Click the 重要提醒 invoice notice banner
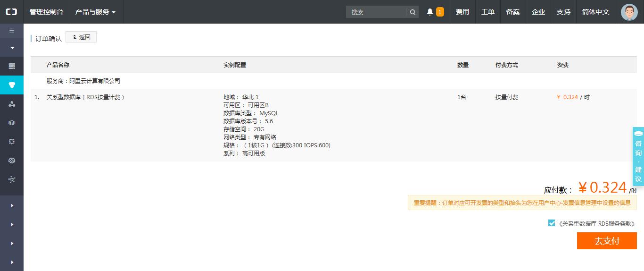This screenshot has width=644, height=271. click(522, 203)
